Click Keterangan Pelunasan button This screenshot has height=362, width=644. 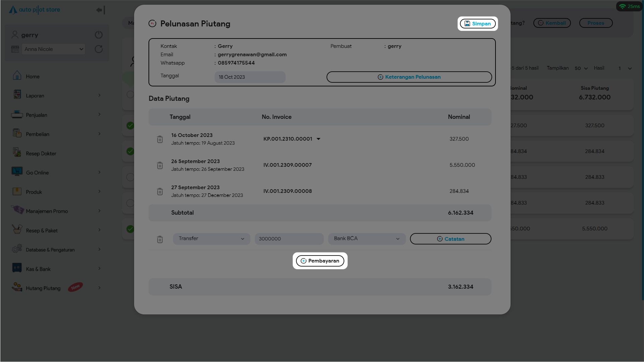point(409,77)
